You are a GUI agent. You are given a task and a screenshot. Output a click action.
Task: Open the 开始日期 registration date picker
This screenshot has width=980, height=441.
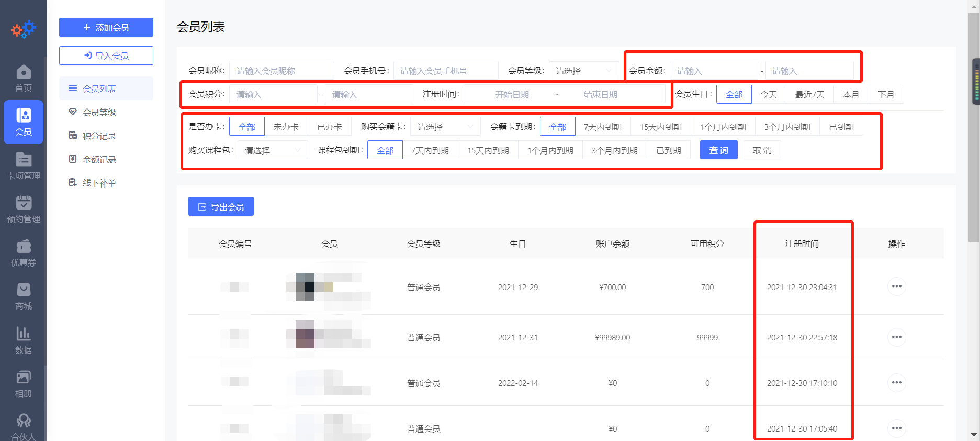point(512,94)
